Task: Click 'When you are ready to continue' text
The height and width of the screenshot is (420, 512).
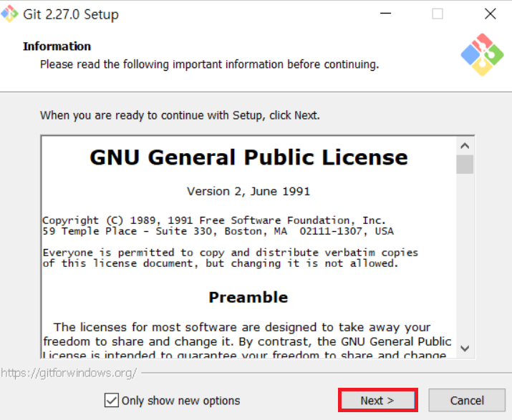Action: (x=180, y=115)
